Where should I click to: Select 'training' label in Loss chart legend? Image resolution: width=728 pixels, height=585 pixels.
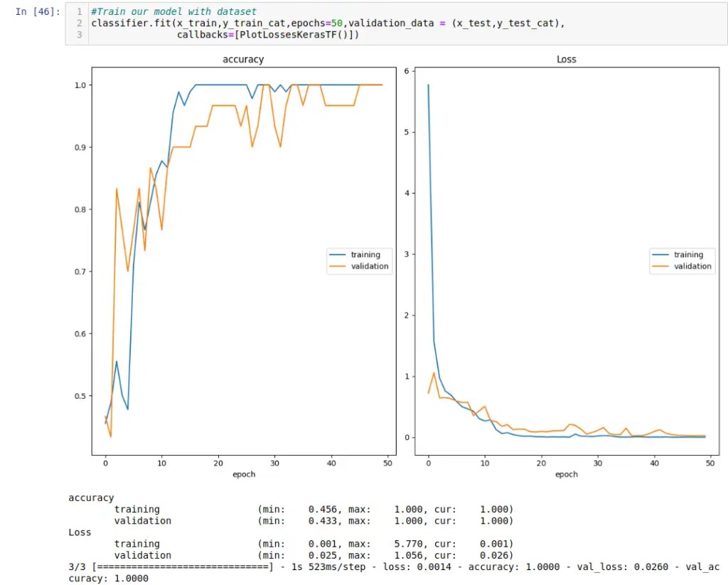688,254
